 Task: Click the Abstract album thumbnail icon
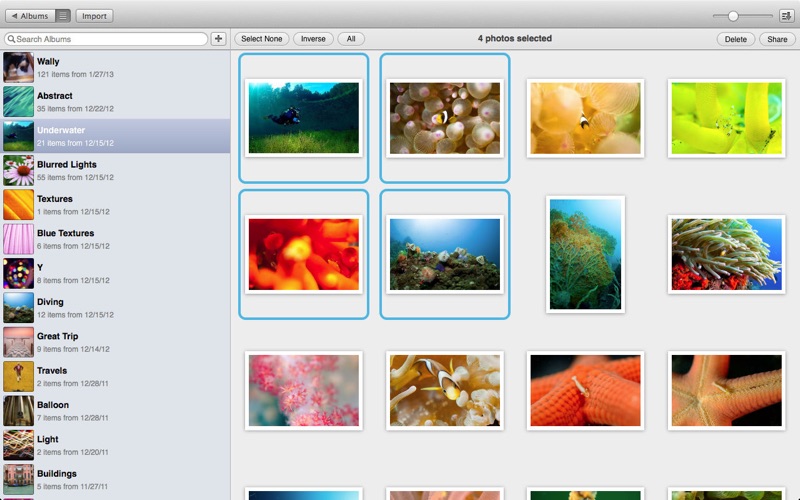(x=18, y=102)
